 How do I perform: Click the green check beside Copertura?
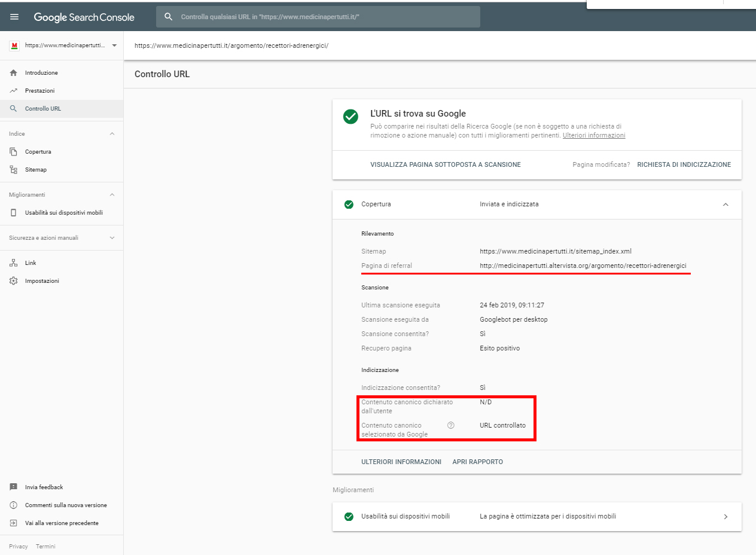349,205
